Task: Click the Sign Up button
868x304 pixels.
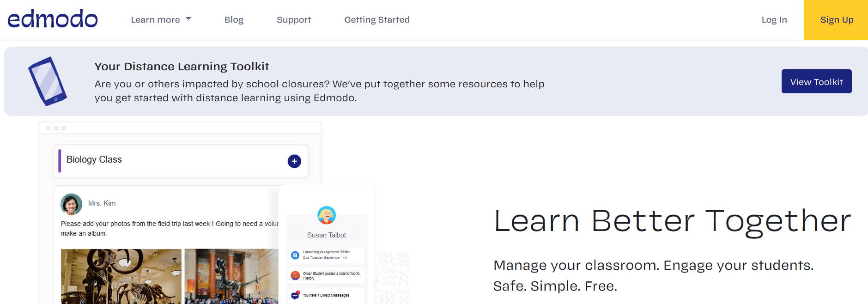Action: coord(837,19)
